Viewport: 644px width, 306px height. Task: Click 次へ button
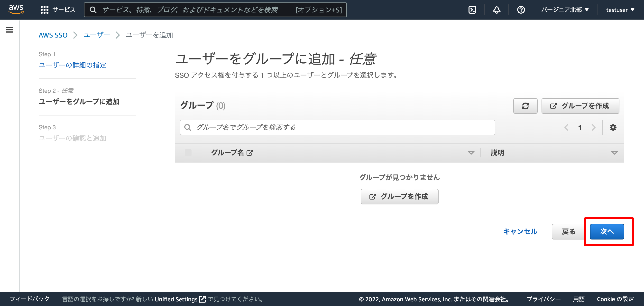coord(607,231)
